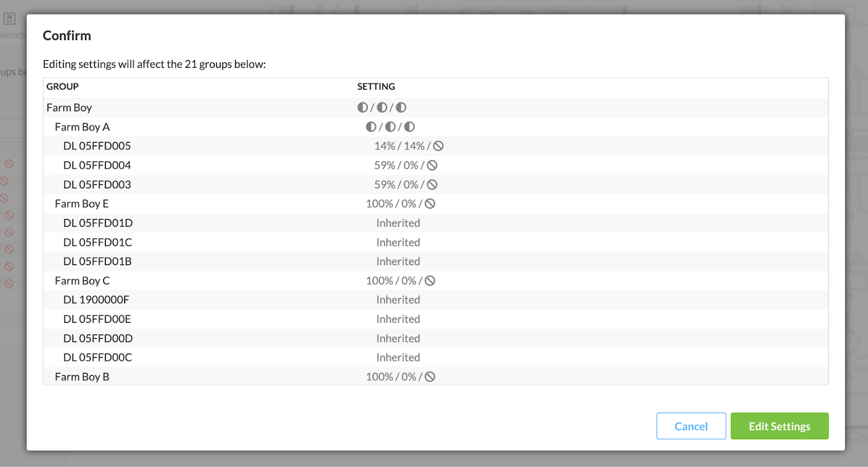This screenshot has width=868, height=467.
Task: Select the Farm Boy E group row
Action: tap(81, 204)
